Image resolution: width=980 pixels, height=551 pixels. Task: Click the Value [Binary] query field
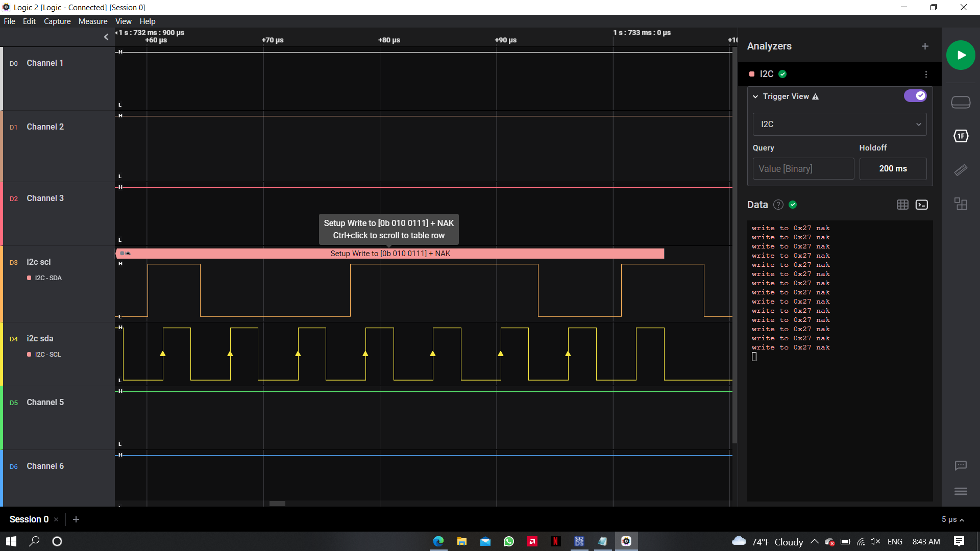point(802,169)
